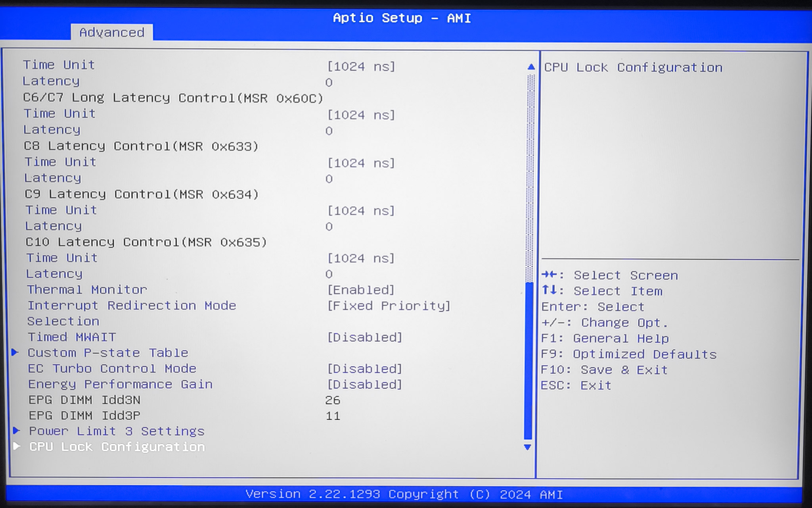The image size is (812, 508).
Task: Toggle Thermal Monitor Enabled value
Action: point(361,290)
